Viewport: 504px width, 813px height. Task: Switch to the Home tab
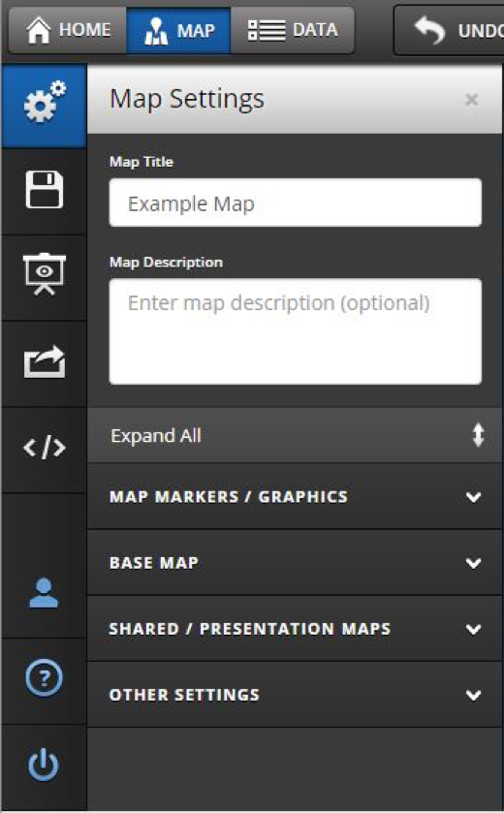68,30
